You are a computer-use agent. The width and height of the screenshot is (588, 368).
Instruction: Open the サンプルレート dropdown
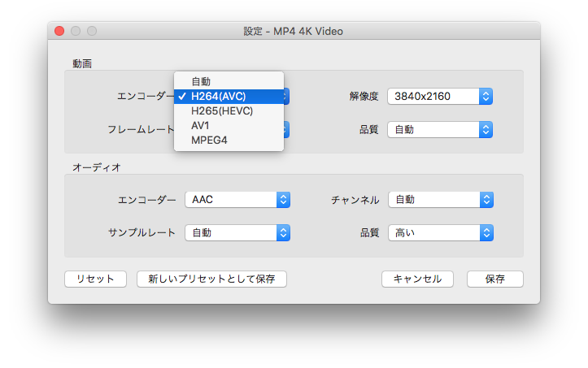237,233
